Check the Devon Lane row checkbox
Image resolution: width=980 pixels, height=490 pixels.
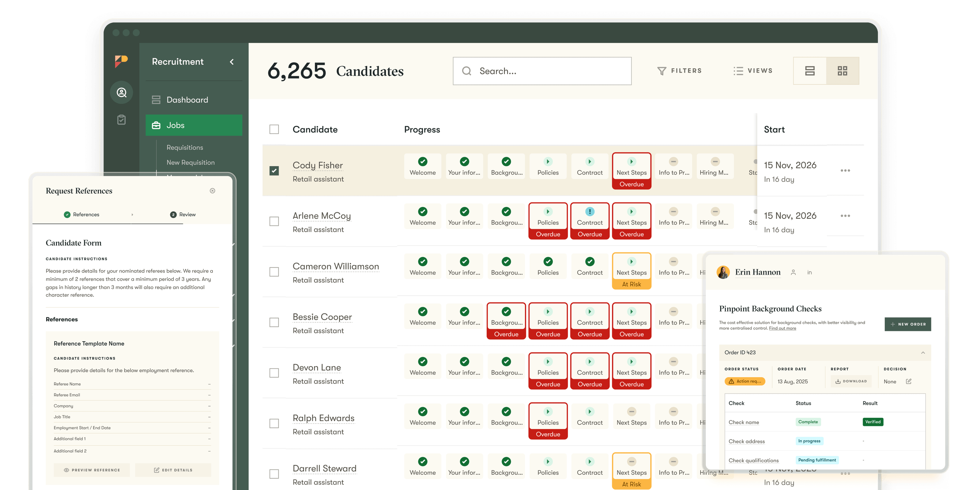(274, 373)
